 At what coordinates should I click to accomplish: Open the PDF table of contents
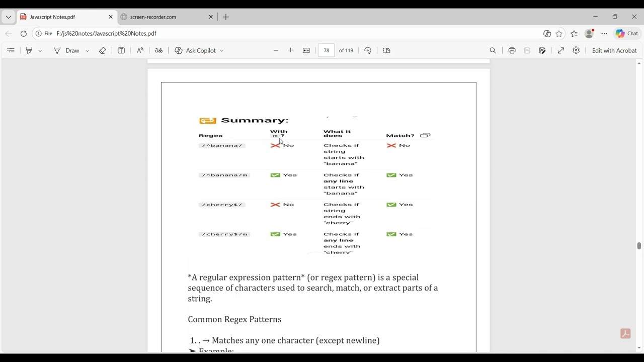[11, 50]
